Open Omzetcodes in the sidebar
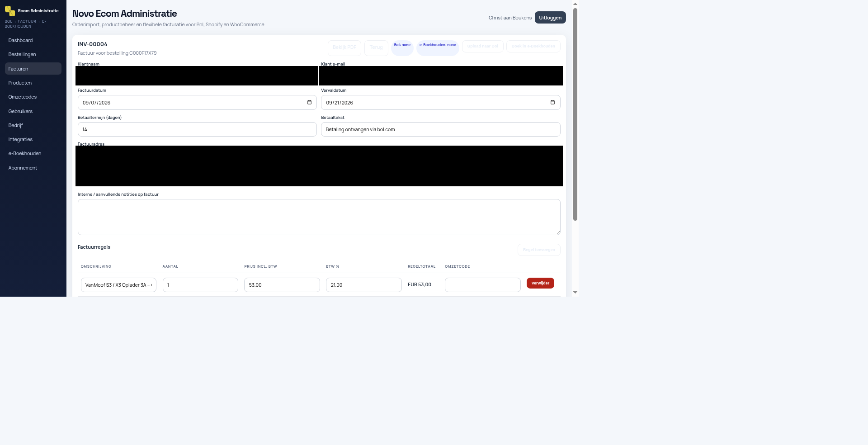868x445 pixels. point(33,97)
